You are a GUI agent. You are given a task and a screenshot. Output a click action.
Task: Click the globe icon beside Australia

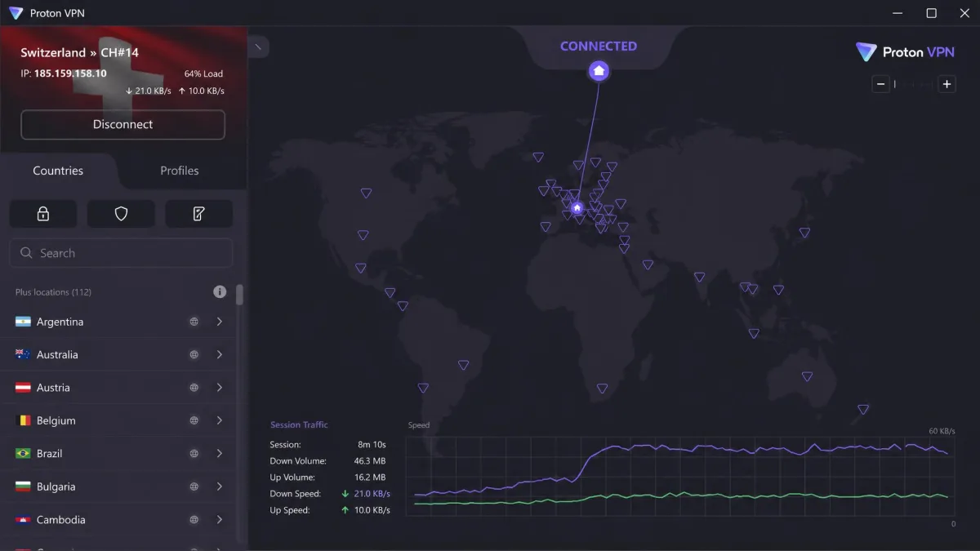194,354
